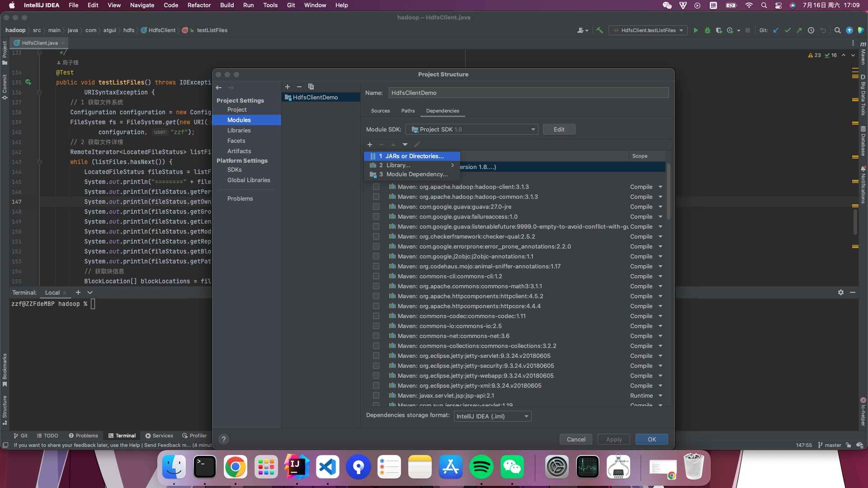868x488 pixels.
Task: Check export box for failureaccess:1.0
Action: tap(376, 216)
